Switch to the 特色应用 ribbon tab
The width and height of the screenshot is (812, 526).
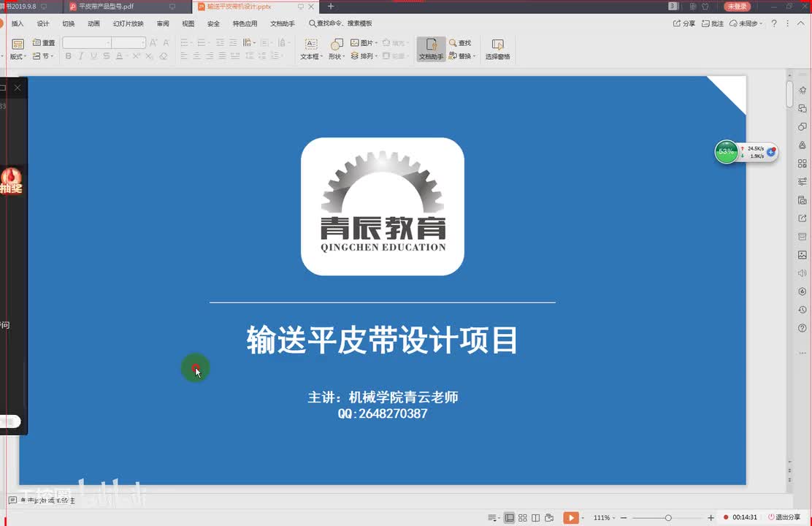245,23
